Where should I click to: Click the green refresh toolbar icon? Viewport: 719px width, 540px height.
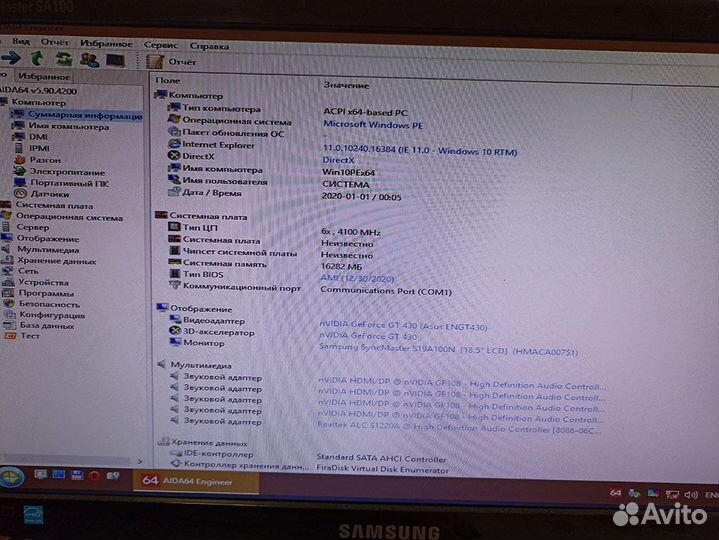[64, 59]
